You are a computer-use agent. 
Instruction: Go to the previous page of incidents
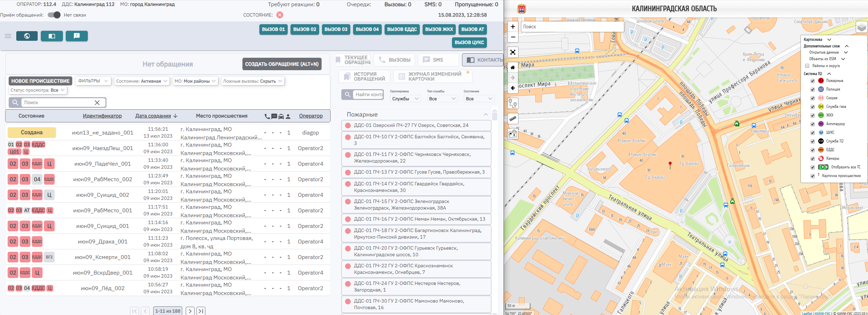tap(146, 311)
